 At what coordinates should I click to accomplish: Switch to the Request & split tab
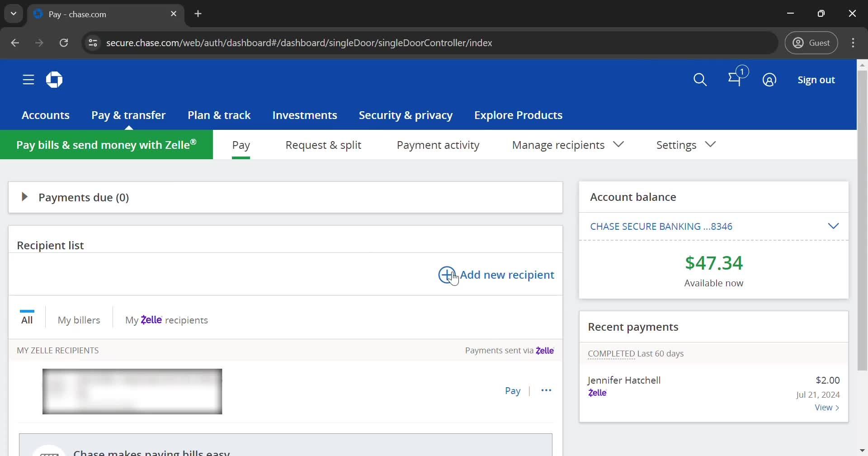click(323, 145)
